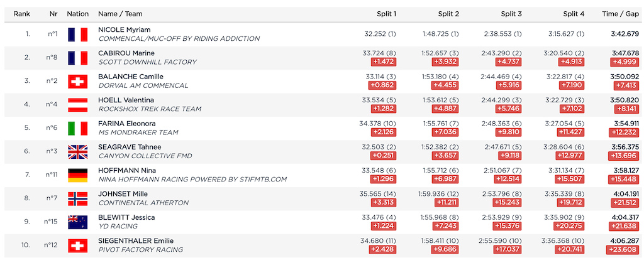Click the Nr column header
The image size is (644, 258).
pyautogui.click(x=53, y=14)
